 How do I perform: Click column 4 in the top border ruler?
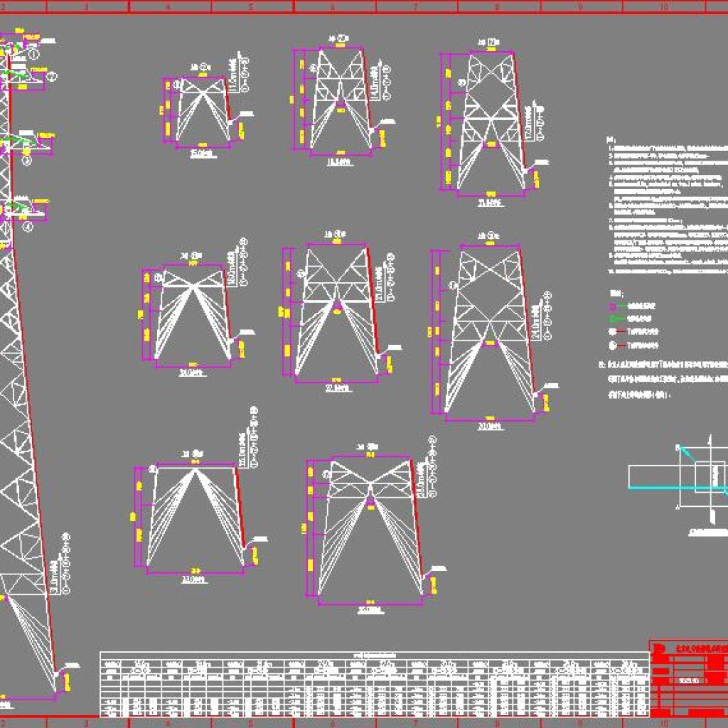[168, 6]
